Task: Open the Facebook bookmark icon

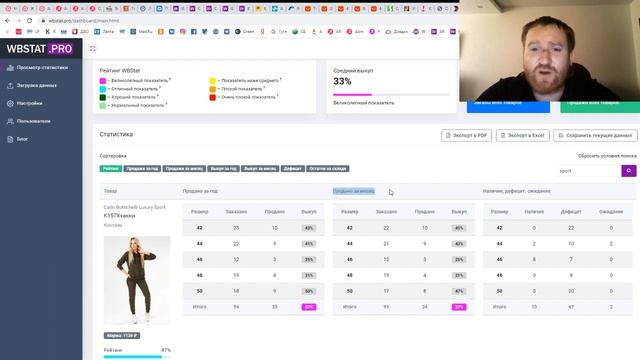Action: [x=193, y=31]
